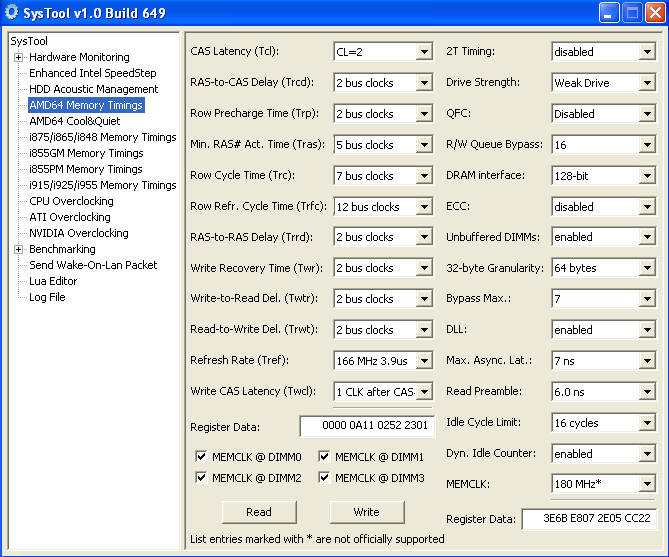Select i855PM Memory Timings
Viewport: 669px width, 557px height.
pos(86,169)
